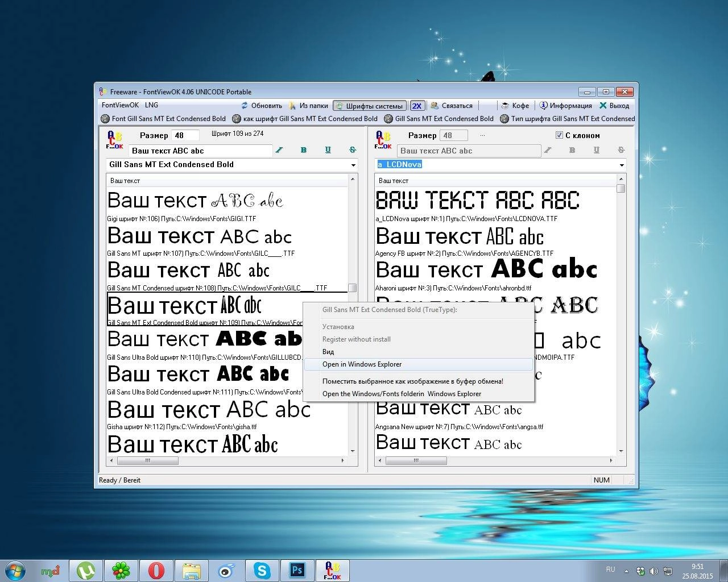This screenshot has width=728, height=582.
Task: Click the volume speaker tray icon
Action: coord(653,571)
